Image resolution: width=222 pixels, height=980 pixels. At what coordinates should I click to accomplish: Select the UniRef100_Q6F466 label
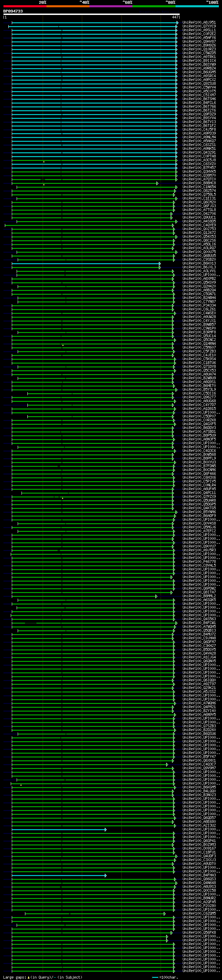click(199, 473)
